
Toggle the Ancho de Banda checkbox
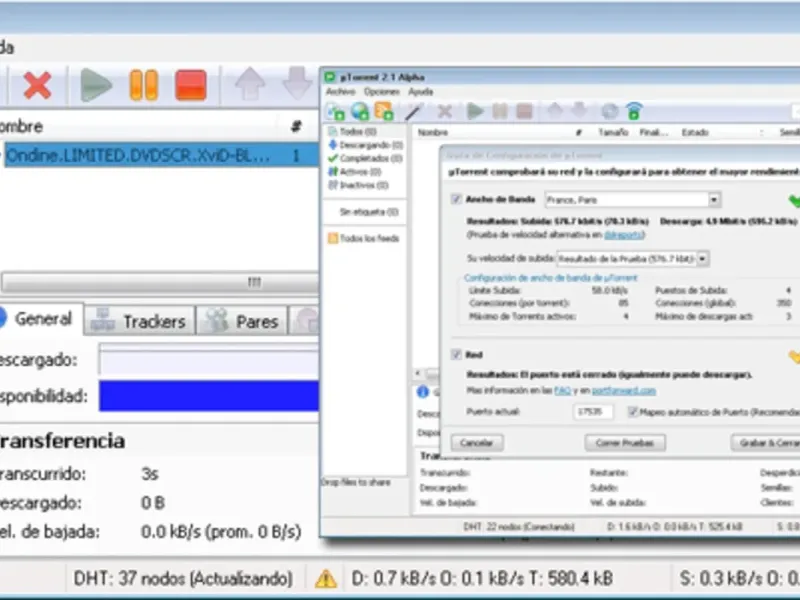[456, 199]
